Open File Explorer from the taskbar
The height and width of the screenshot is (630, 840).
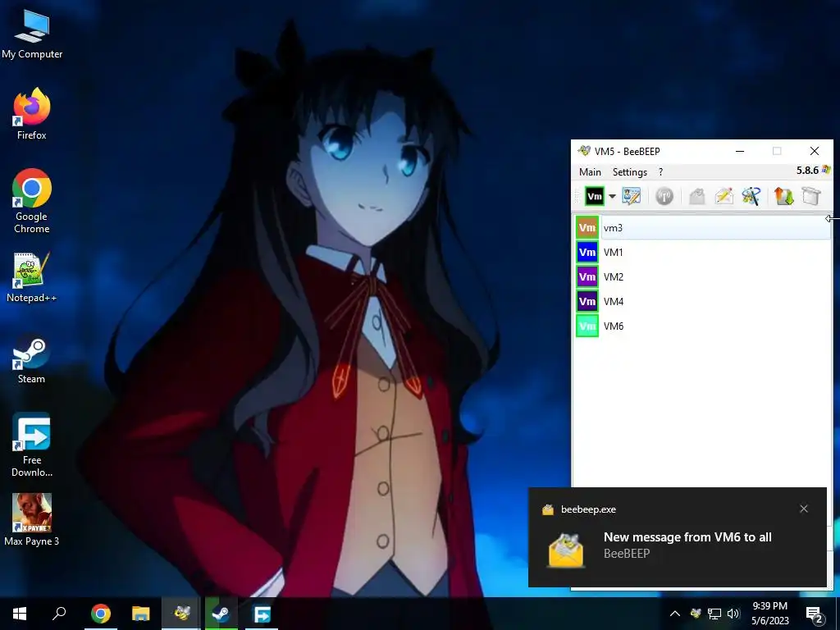click(141, 614)
